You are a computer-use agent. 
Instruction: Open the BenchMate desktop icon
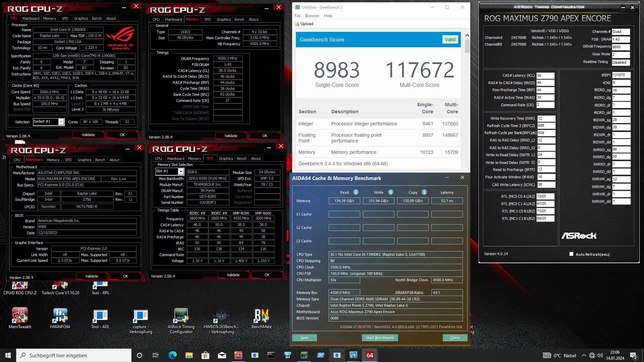click(x=262, y=318)
